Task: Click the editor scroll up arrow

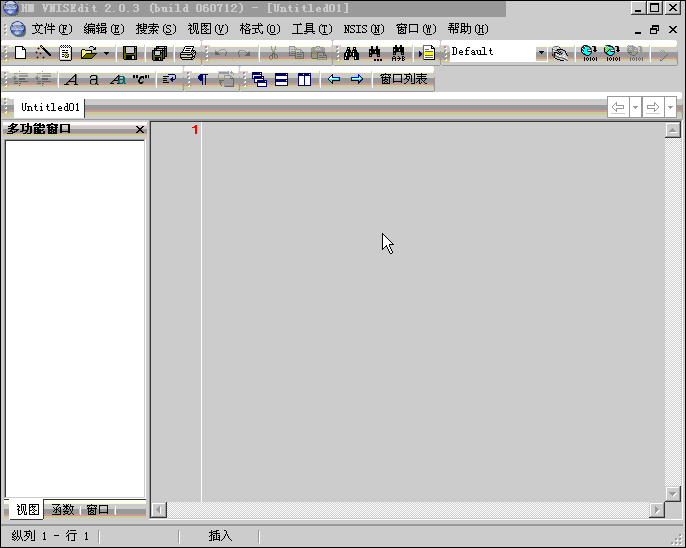Action: coord(672,130)
